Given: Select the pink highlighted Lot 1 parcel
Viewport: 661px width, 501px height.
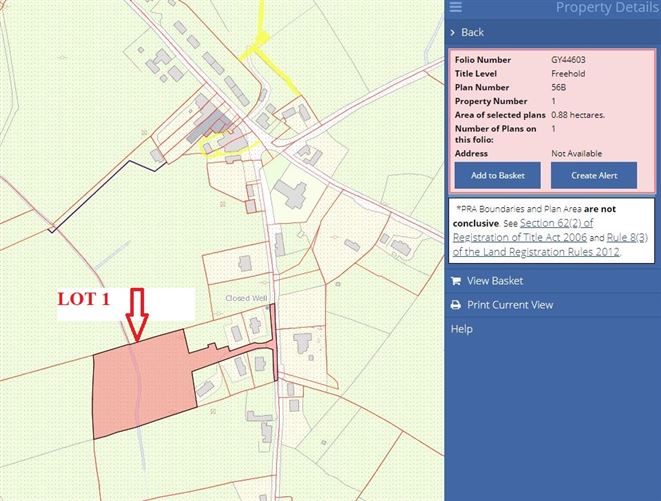Looking at the screenshot, I should 143,384.
